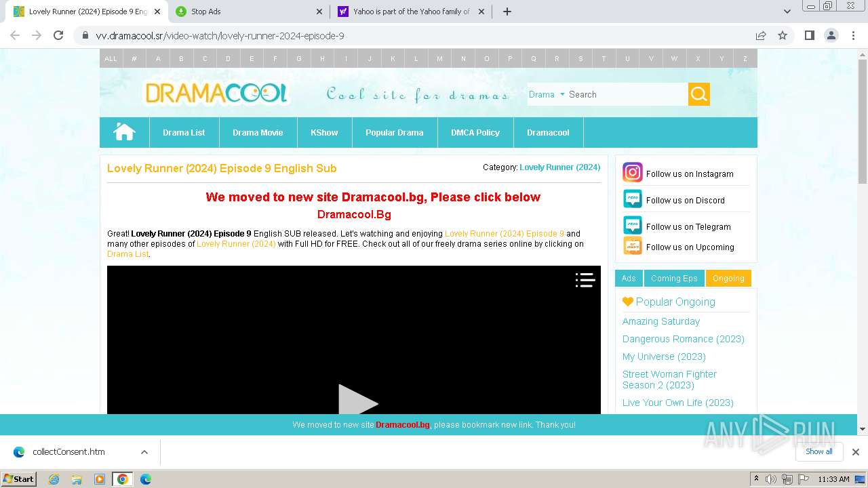The width and height of the screenshot is (868, 488).
Task: Open the media player taskbar icon
Action: tap(100, 479)
